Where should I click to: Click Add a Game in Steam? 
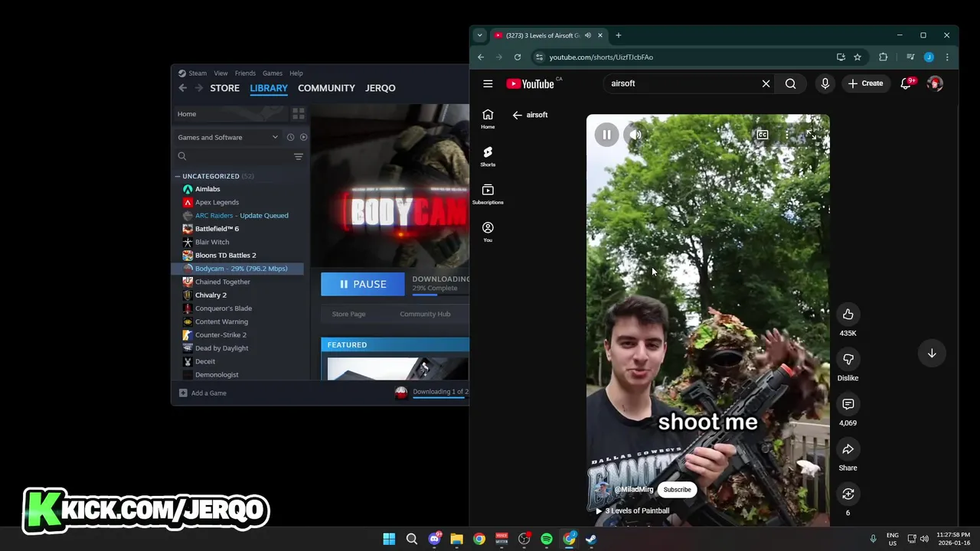[203, 393]
